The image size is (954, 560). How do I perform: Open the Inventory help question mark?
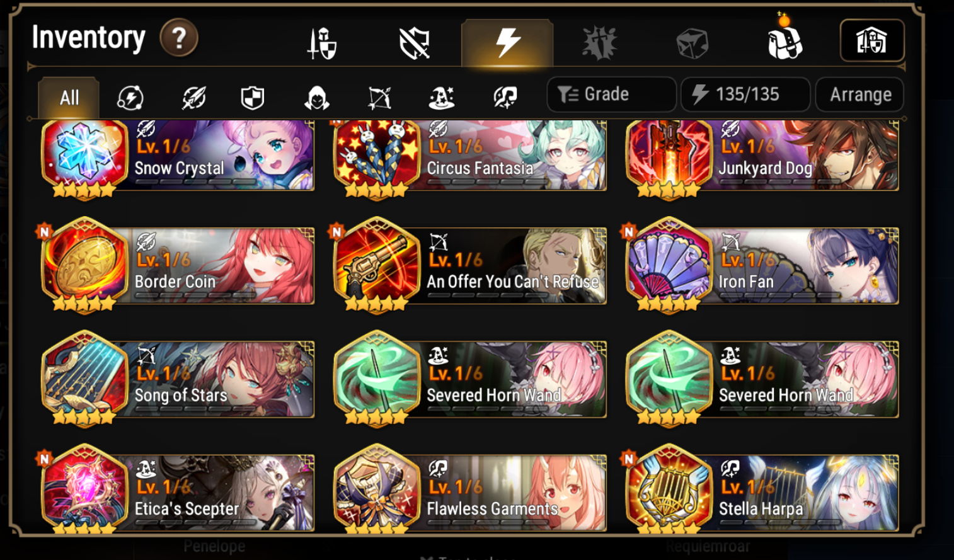point(179,38)
